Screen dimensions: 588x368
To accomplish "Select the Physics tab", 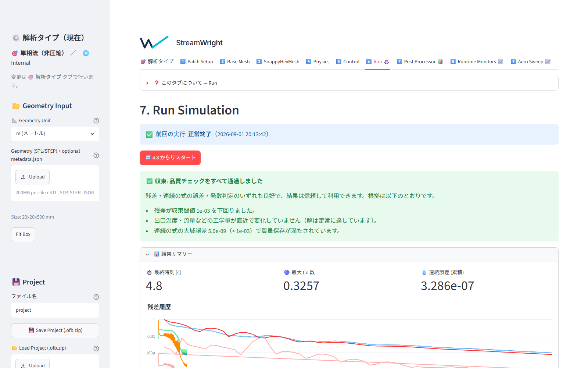I will click(318, 62).
